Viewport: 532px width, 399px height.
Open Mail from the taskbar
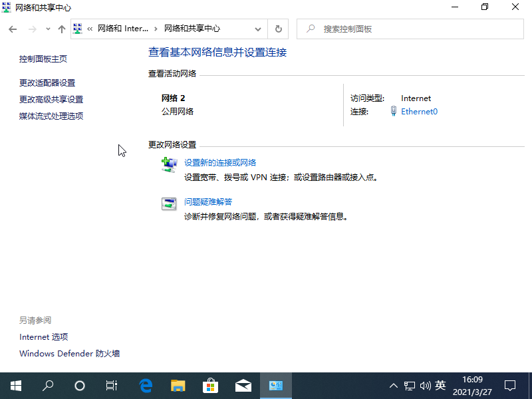(243, 385)
